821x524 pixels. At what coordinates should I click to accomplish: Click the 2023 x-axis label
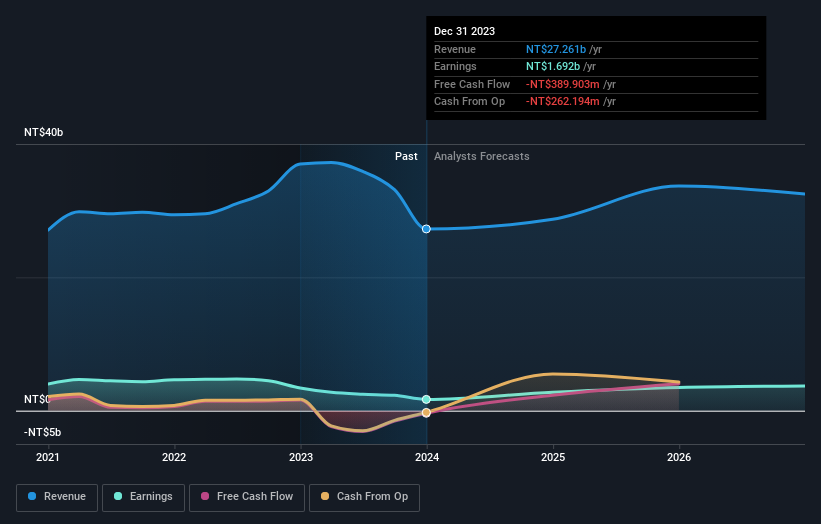pyautogui.click(x=301, y=458)
